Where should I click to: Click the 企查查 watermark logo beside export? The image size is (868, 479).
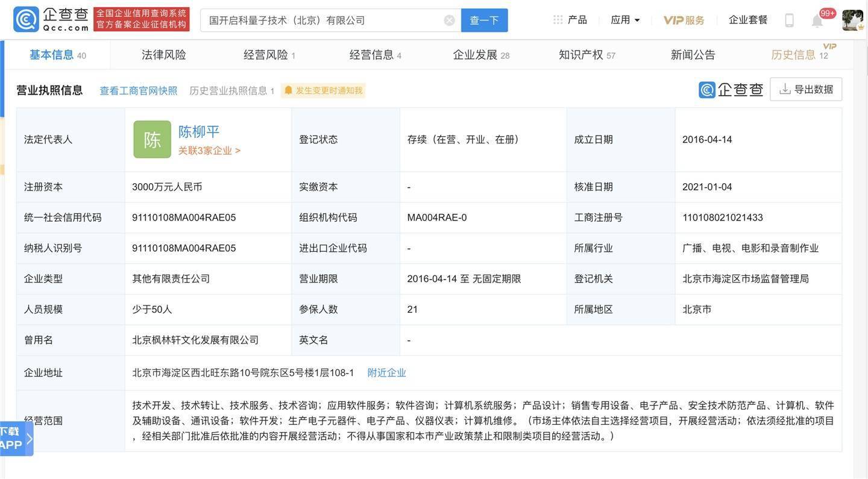731,90
